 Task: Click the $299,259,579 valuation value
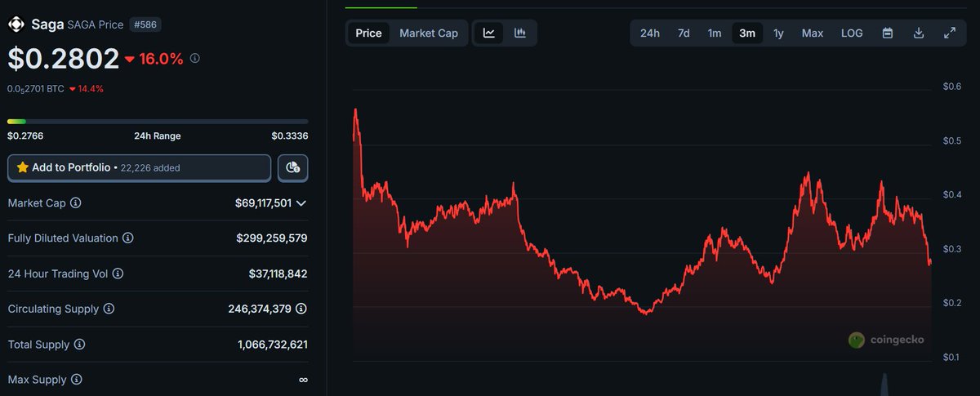click(272, 238)
